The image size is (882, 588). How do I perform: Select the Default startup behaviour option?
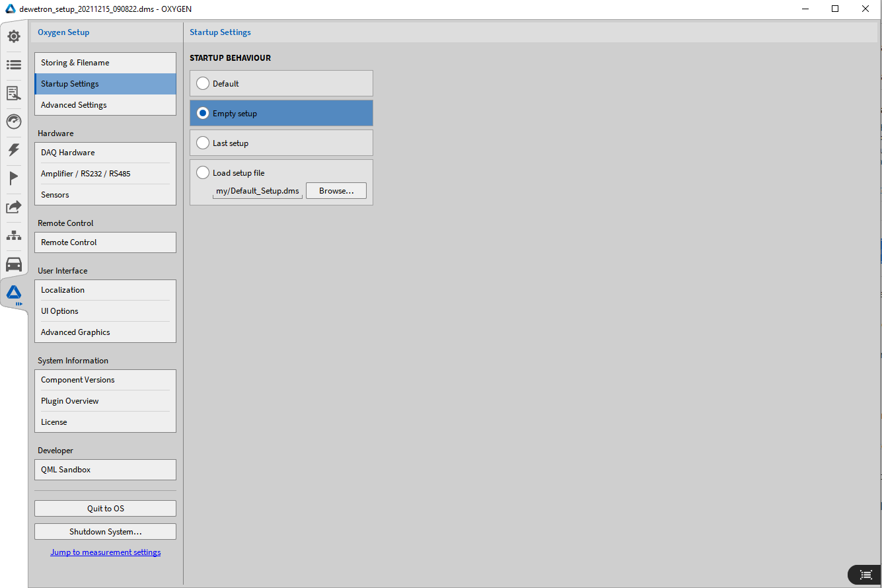coord(203,84)
